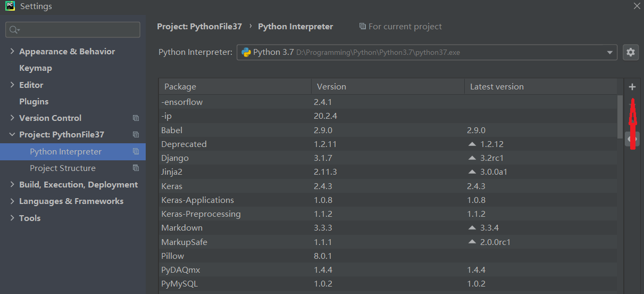Go to the Plugins settings page
Viewport: 644px width, 294px height.
tap(34, 101)
